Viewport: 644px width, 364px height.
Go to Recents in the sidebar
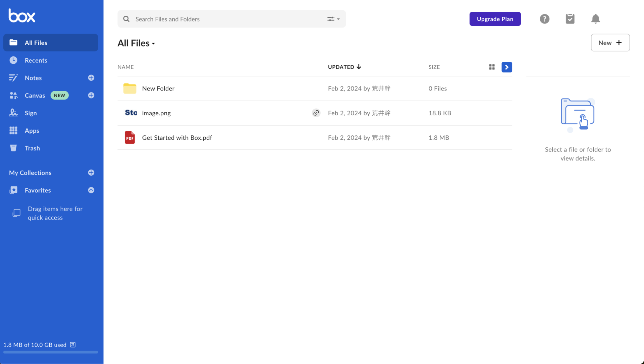(x=36, y=60)
